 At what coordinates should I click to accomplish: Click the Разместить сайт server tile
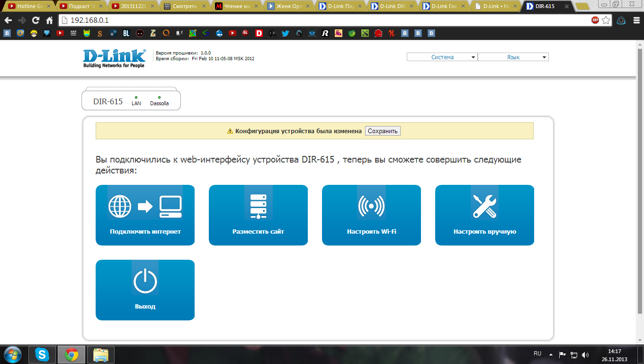tap(258, 215)
